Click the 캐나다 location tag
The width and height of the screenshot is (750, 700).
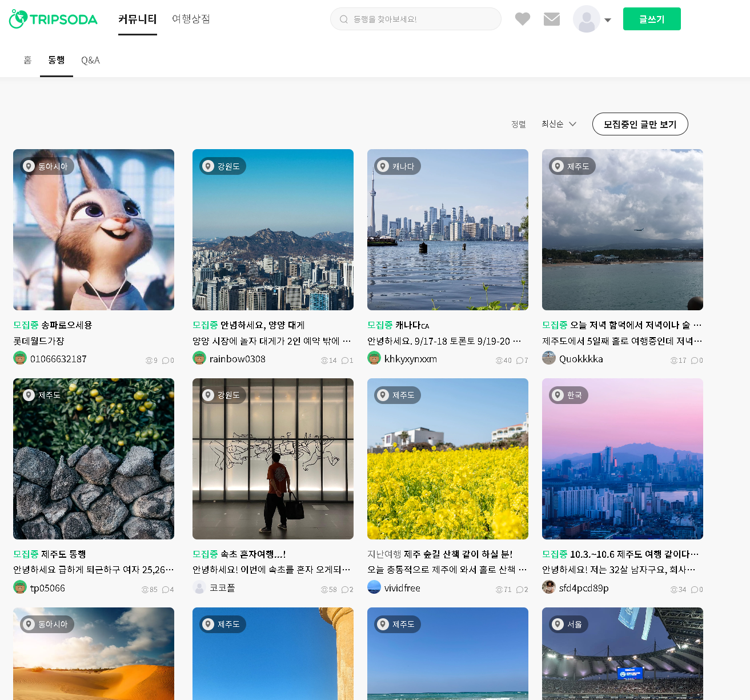[398, 166]
